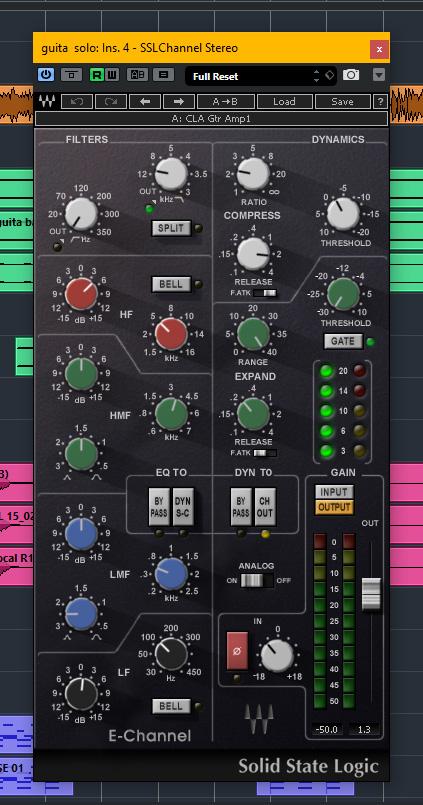Toggle the filters SPLIT button
Image resolution: width=423 pixels, height=805 pixels.
tap(171, 228)
